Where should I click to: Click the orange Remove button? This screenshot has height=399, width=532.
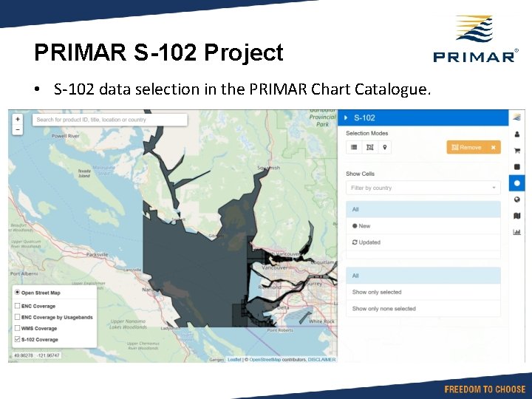(474, 147)
